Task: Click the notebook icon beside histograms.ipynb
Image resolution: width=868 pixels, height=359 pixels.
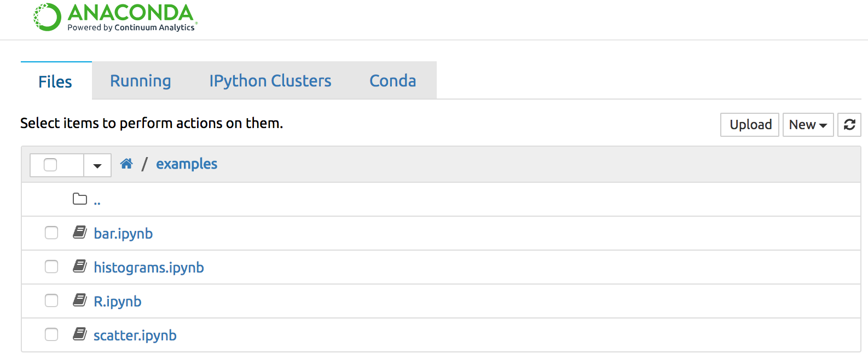Action: point(80,267)
